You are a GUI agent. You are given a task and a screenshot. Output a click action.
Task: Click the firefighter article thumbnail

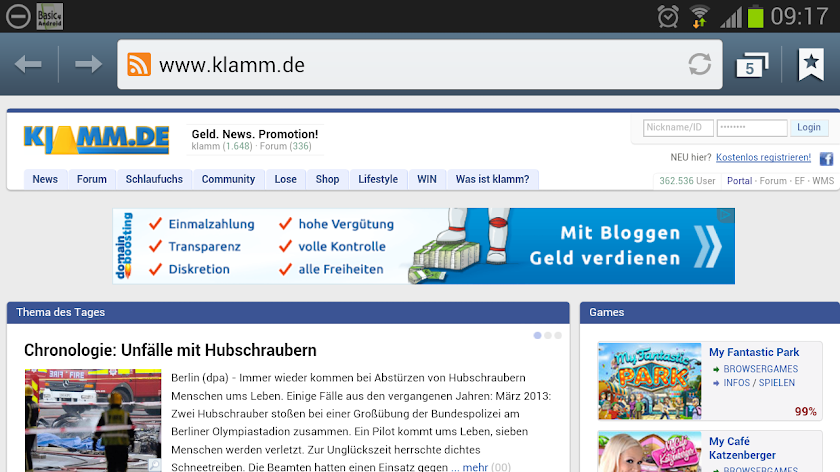point(93,420)
